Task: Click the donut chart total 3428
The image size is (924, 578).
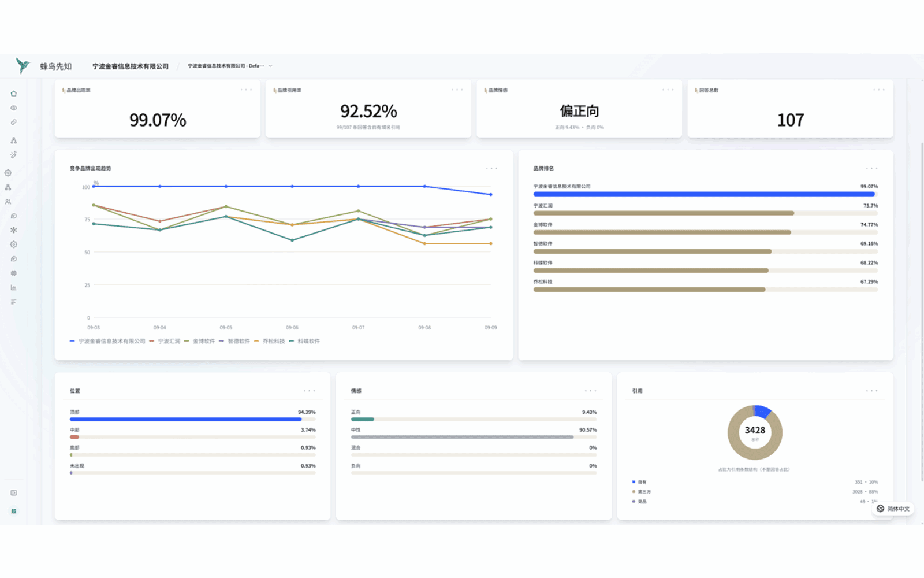Action: pos(755,430)
